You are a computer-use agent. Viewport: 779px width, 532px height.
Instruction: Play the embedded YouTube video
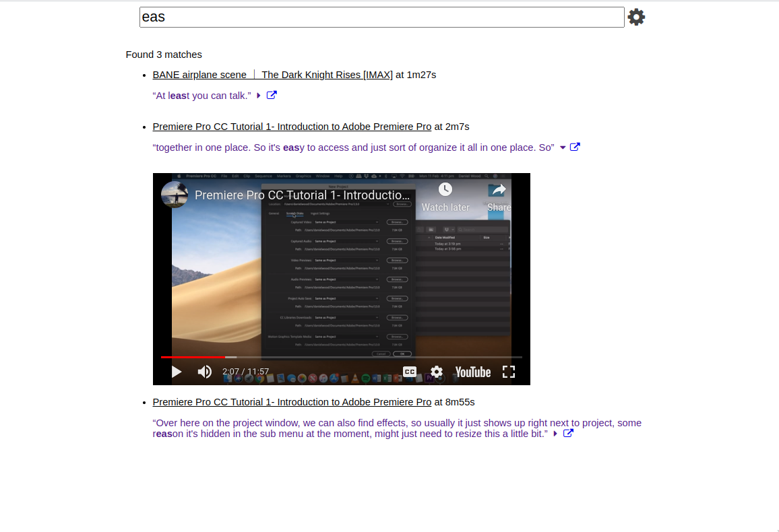click(x=176, y=372)
